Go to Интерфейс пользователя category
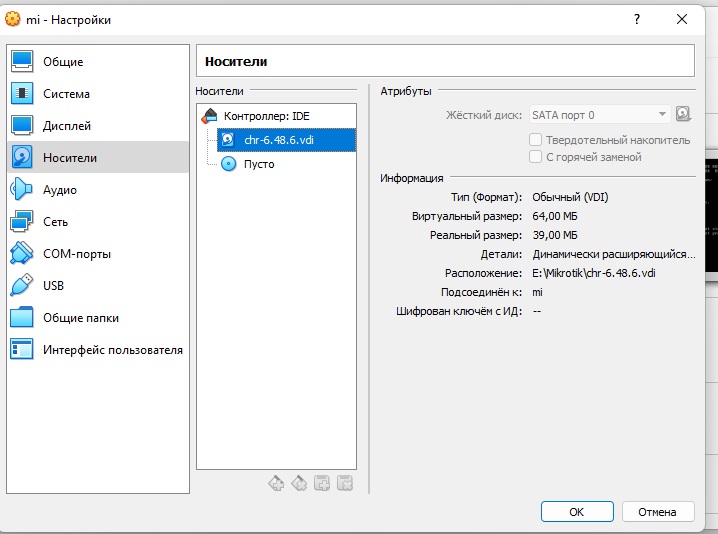718x534 pixels. coord(112,350)
